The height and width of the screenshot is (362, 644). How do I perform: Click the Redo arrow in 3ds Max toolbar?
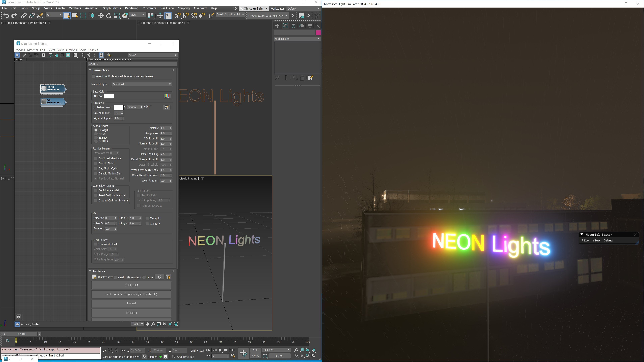coord(14,16)
